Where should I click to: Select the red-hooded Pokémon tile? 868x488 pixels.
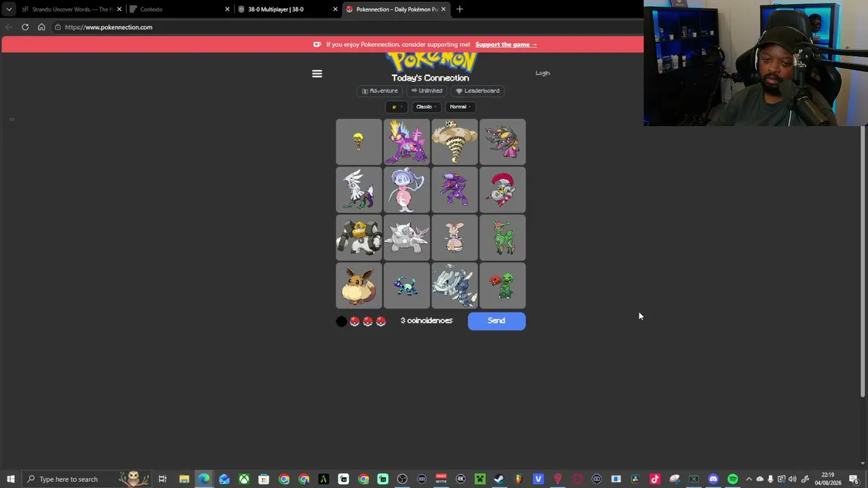pos(502,190)
